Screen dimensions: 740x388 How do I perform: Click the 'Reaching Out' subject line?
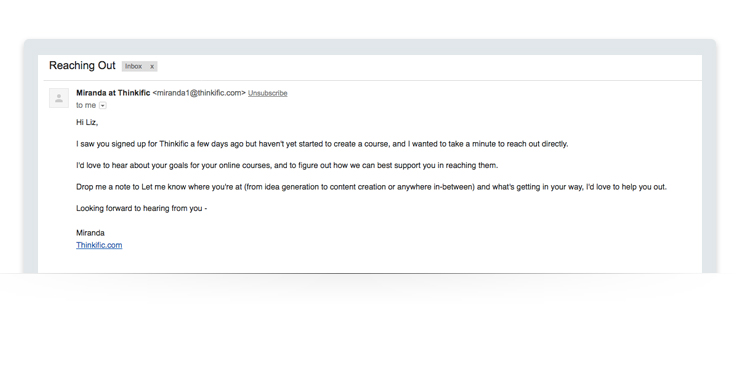pos(82,66)
